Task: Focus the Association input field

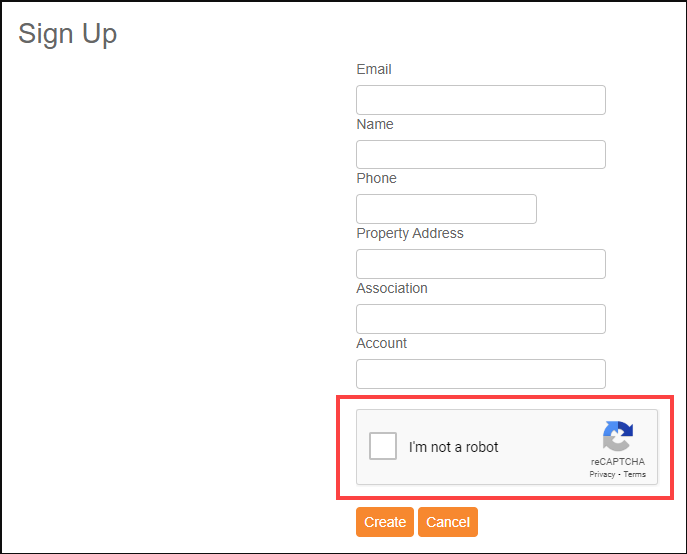Action: [x=481, y=319]
